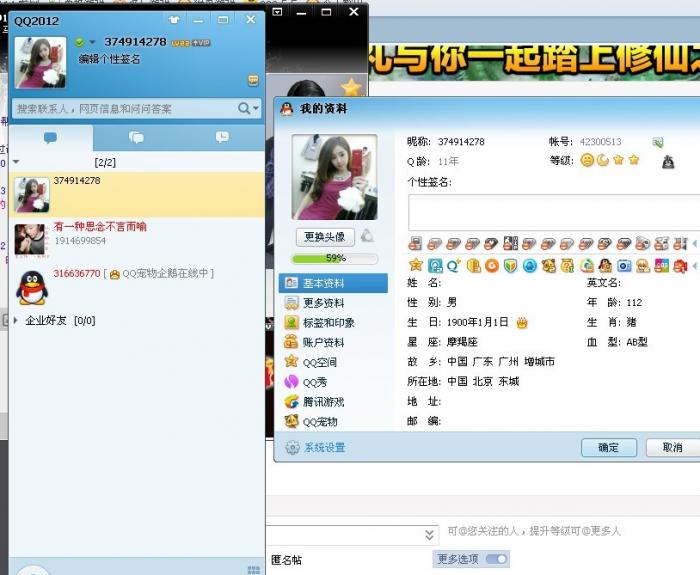Toggle the 更多选项 switch
This screenshot has width=700, height=575.
coord(496,559)
